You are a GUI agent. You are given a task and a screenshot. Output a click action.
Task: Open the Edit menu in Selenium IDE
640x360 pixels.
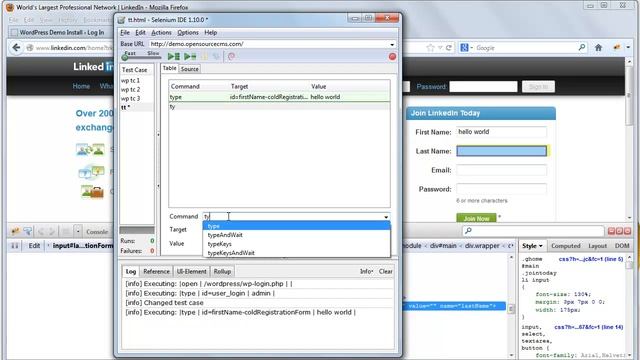pos(140,33)
